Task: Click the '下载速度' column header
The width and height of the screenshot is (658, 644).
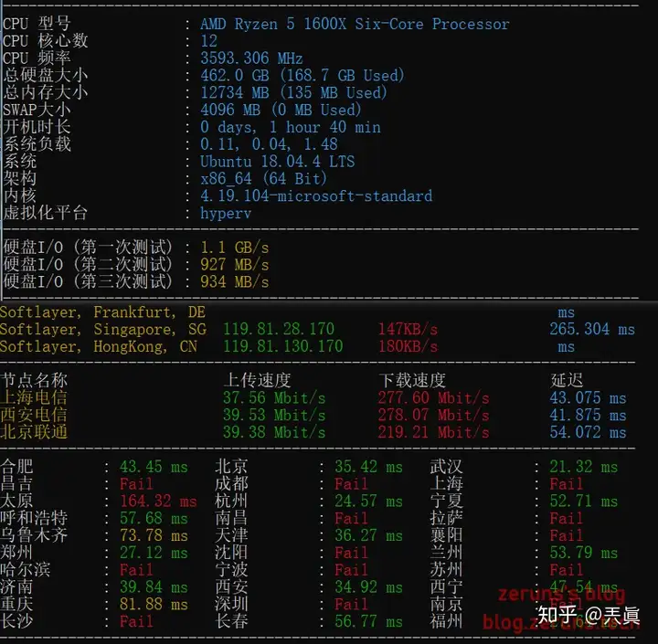Action: tap(412, 381)
